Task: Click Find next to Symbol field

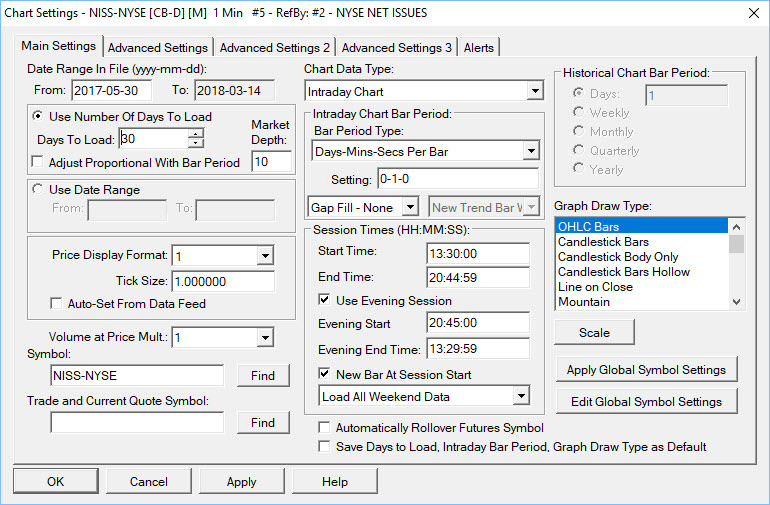Action: 263,376
